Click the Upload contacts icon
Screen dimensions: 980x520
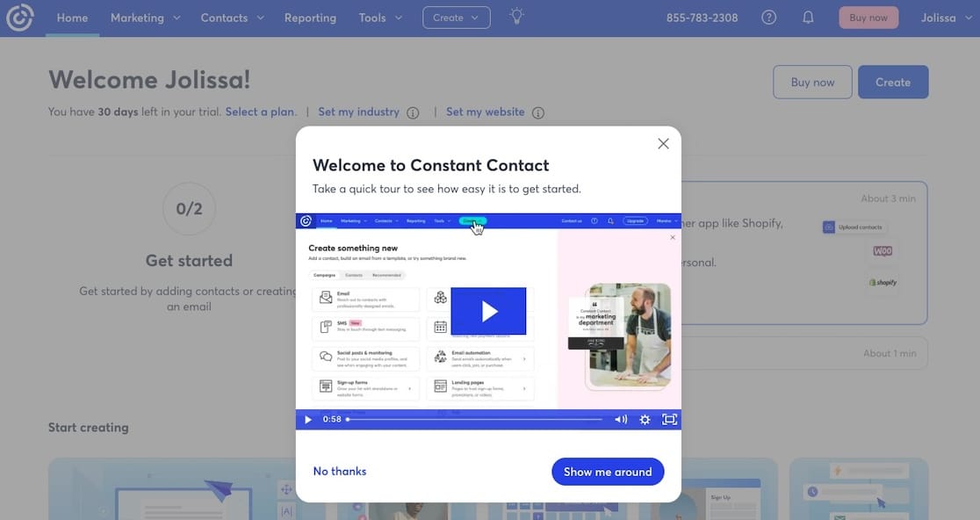(x=827, y=226)
